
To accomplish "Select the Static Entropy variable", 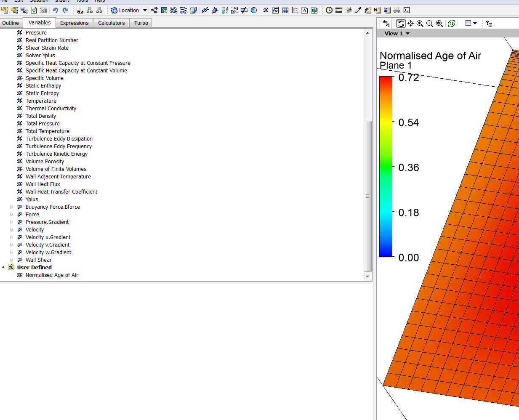I will click(42, 93).
